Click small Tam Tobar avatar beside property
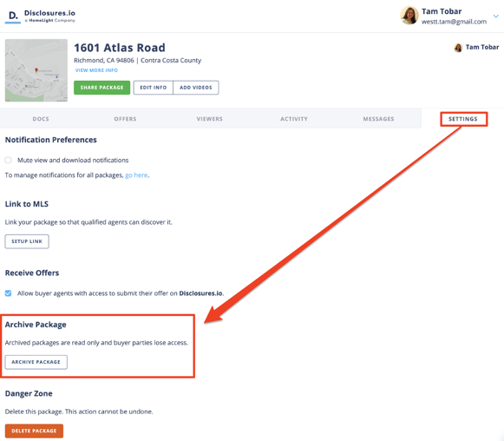 click(x=458, y=48)
